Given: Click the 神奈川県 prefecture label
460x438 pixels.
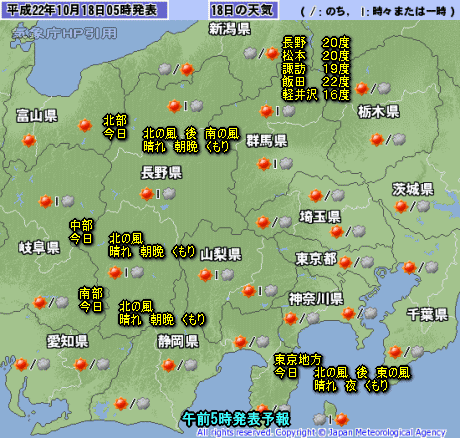Looking at the screenshot, I should pyautogui.click(x=316, y=299).
